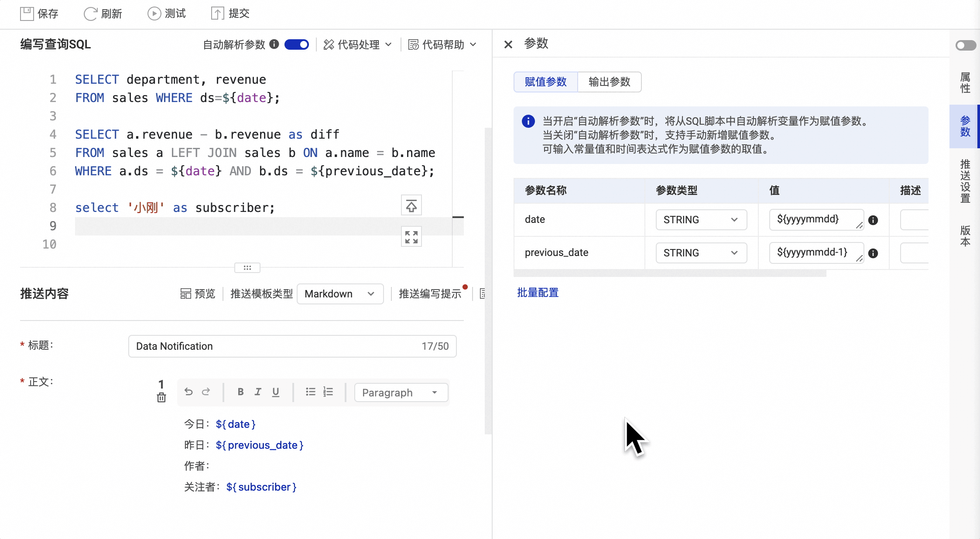Click the upload script icon in the SQL editor
Viewport: 980px width, 539px height.
411,205
